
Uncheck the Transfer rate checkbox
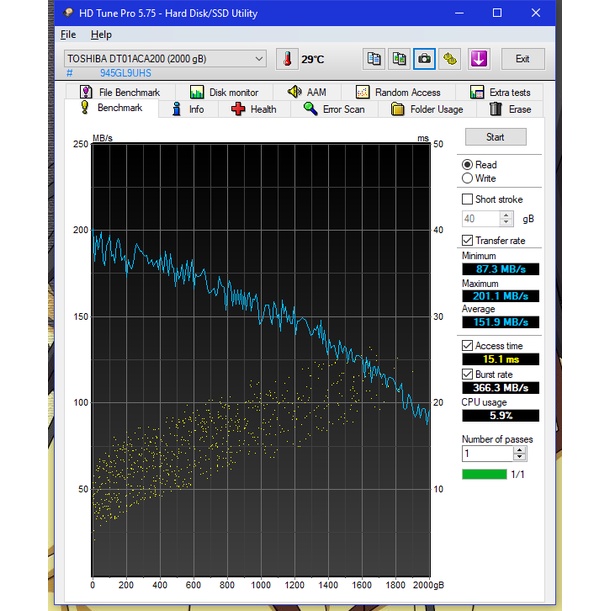[x=468, y=240]
